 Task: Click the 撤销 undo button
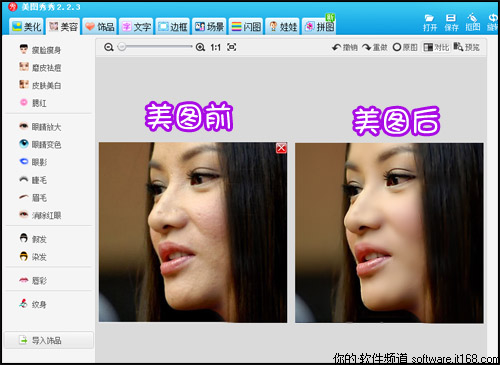(345, 47)
